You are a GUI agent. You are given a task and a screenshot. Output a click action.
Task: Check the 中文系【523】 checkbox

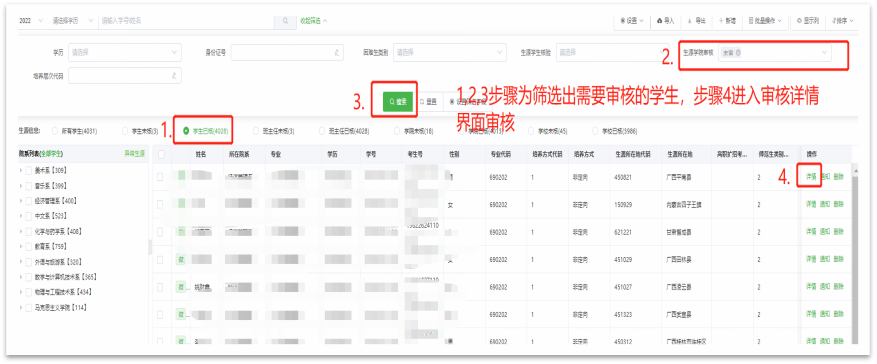coord(29,215)
